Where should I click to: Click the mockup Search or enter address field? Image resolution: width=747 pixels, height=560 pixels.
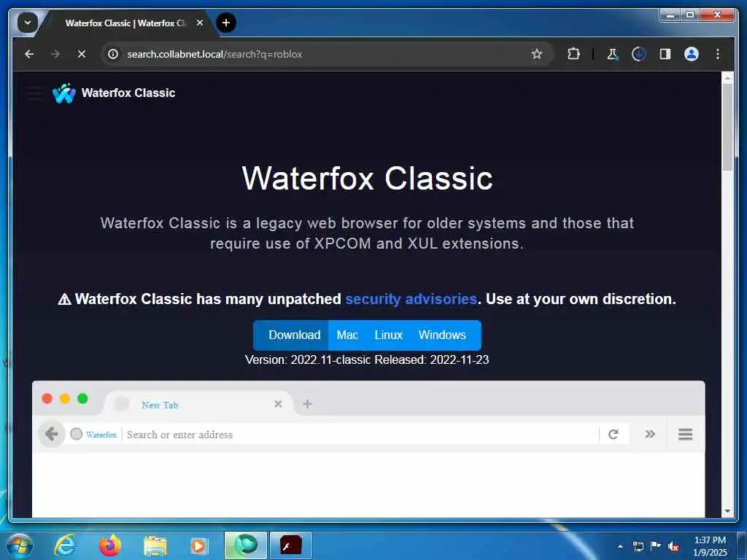pyautogui.click(x=360, y=435)
